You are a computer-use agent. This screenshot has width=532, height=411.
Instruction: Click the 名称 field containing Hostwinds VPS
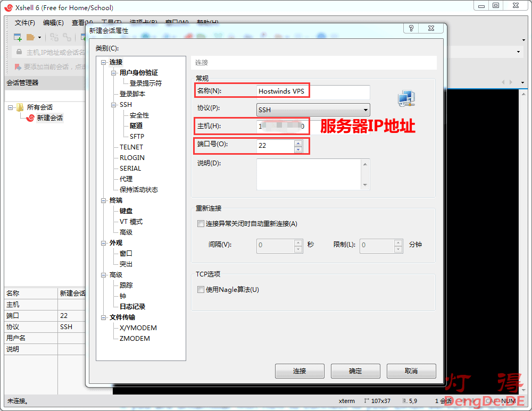coord(313,91)
